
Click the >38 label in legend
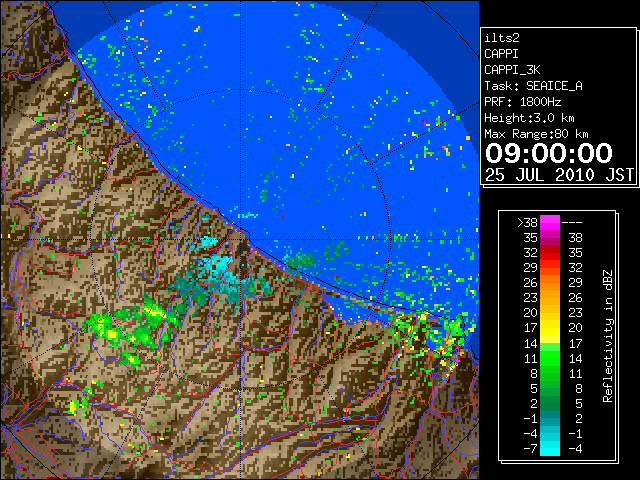coord(527,223)
